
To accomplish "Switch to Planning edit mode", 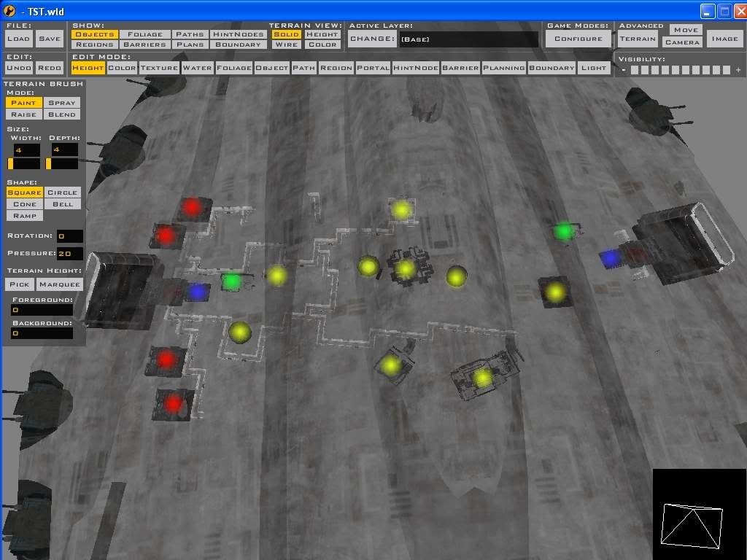I will pos(504,68).
